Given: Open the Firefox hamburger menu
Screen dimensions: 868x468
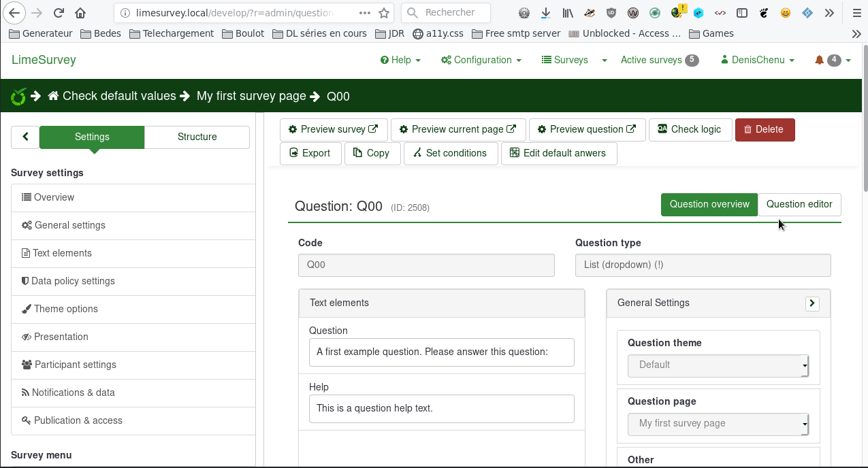Looking at the screenshot, I should tap(856, 13).
